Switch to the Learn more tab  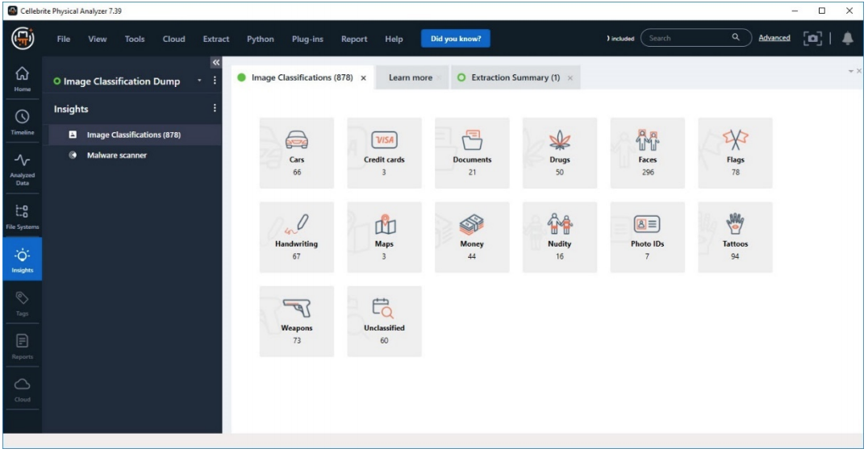tap(410, 77)
